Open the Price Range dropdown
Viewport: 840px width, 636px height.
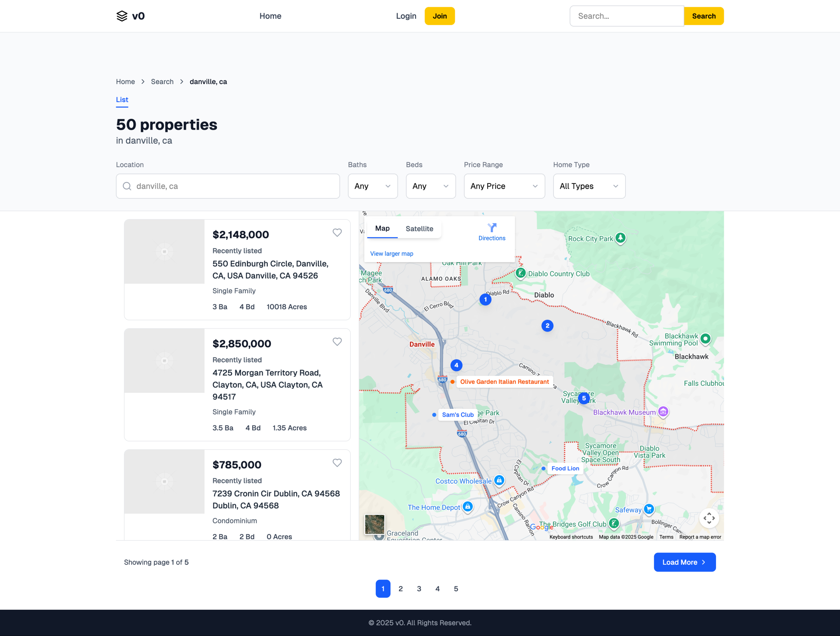(504, 186)
